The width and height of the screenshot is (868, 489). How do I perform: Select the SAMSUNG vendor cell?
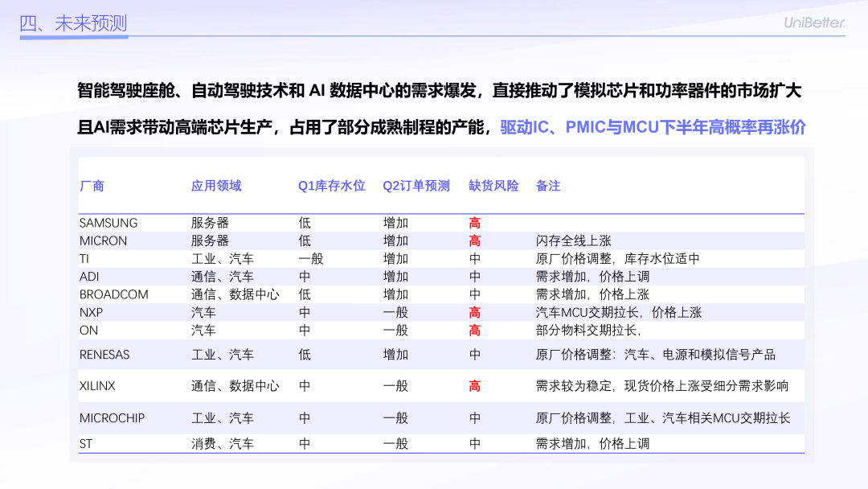[108, 223]
